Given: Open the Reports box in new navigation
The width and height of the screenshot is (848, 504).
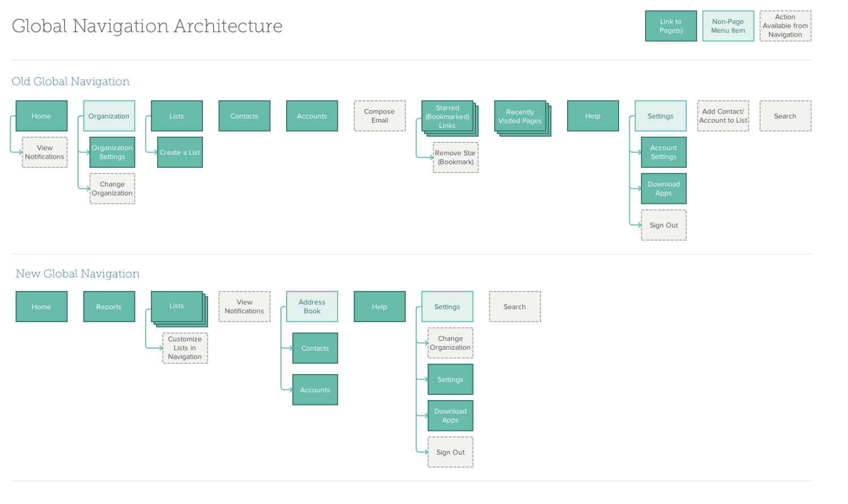Looking at the screenshot, I should (109, 307).
